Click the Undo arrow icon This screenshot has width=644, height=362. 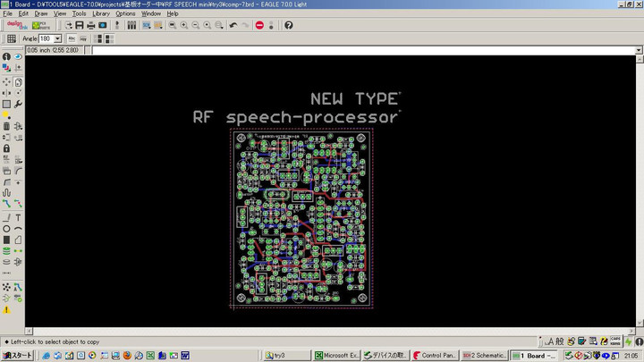[x=233, y=25]
